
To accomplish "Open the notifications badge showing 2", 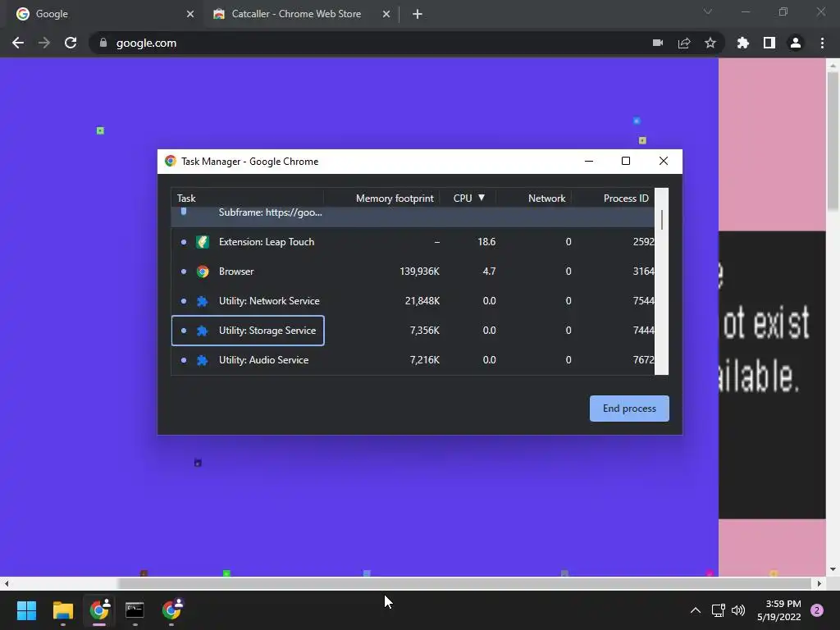I will [817, 610].
